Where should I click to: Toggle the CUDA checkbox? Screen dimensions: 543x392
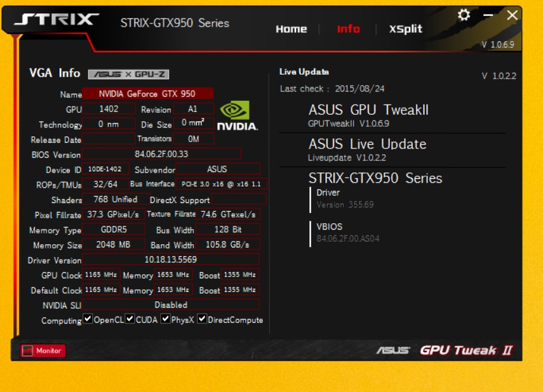(x=130, y=318)
